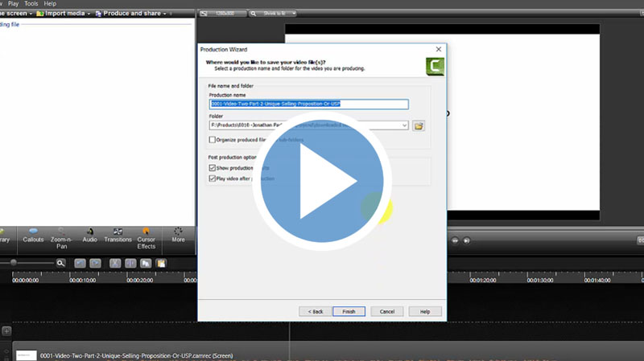Click the timeline split icon

point(130,263)
